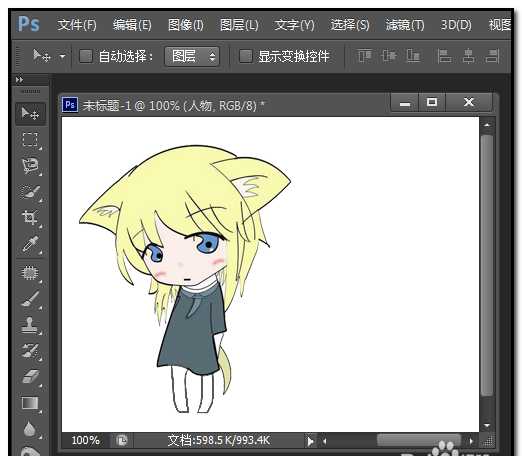522x456 pixels.
Task: Select the Blur tool droplet icon
Action: pyautogui.click(x=30, y=429)
